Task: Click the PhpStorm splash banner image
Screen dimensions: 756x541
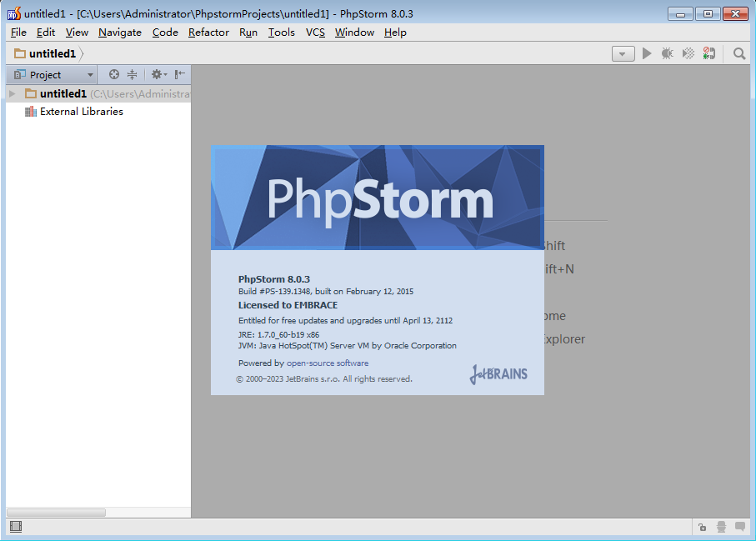Action: click(x=378, y=198)
